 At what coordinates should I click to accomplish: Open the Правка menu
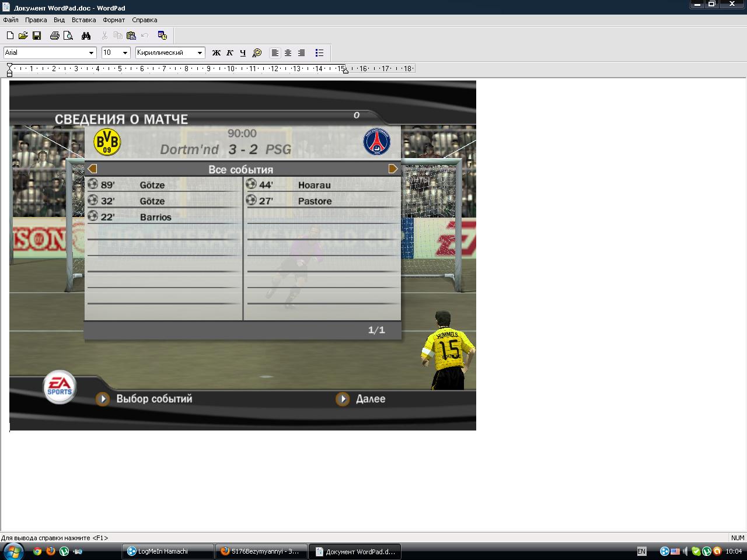pos(36,20)
